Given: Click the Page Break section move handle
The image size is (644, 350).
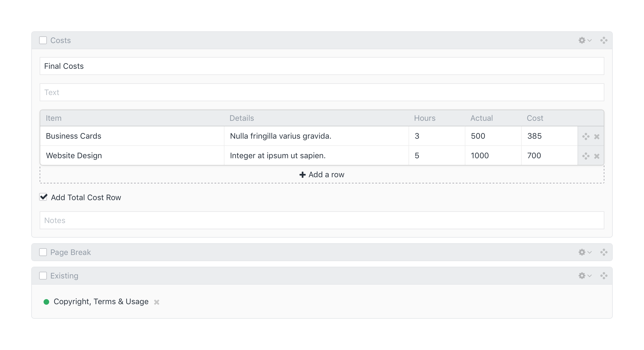Looking at the screenshot, I should (x=604, y=252).
